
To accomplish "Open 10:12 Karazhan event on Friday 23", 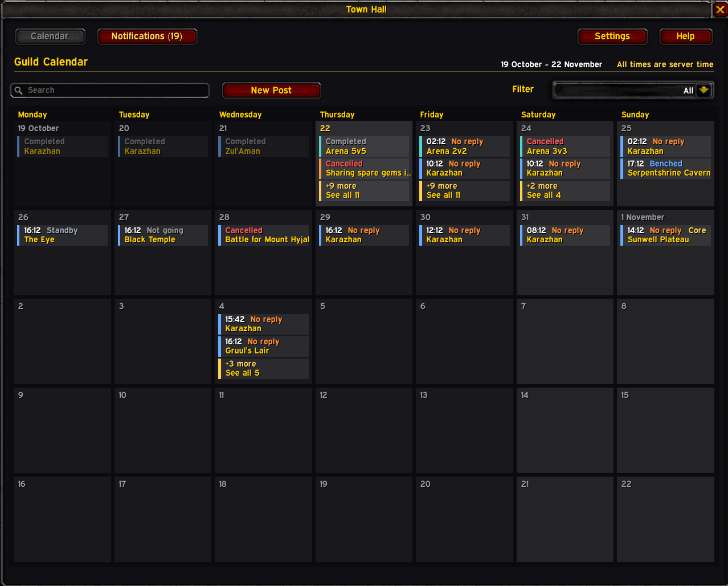I will pos(464,168).
